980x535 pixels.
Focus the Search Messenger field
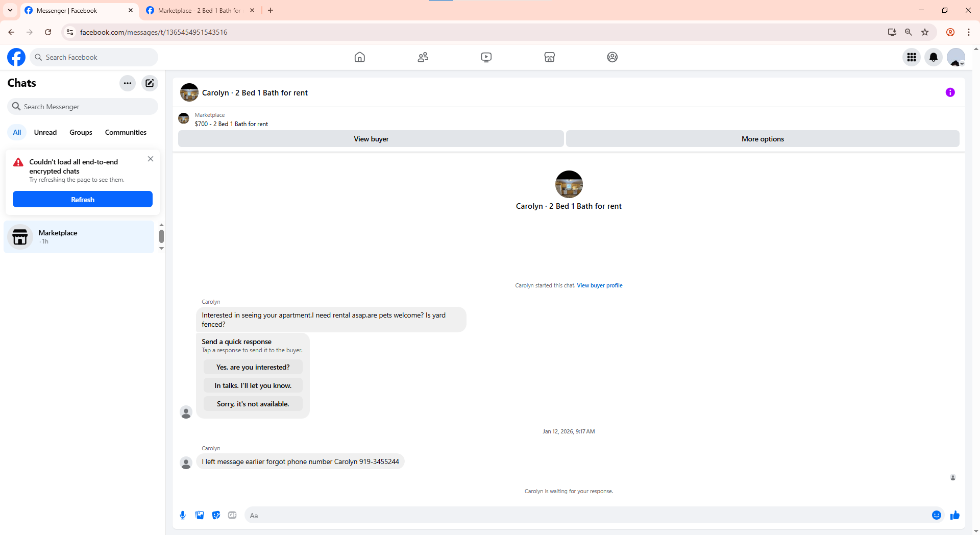coord(83,107)
